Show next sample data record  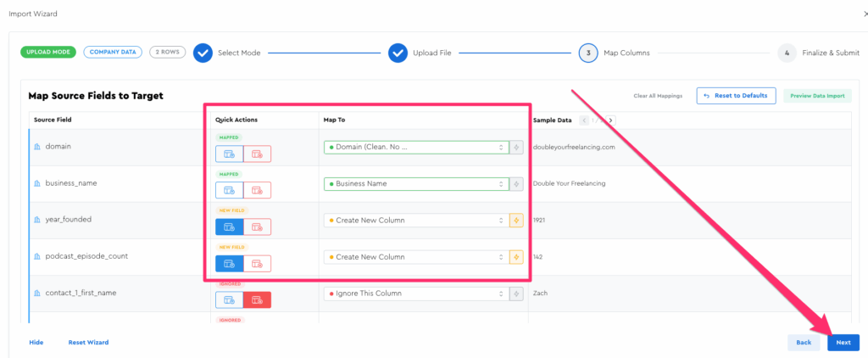pos(610,120)
